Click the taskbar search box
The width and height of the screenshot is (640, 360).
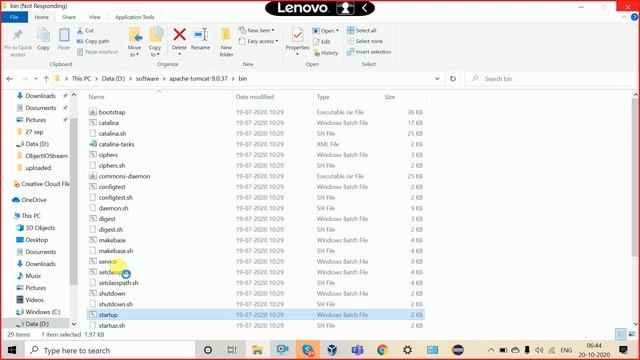109,350
